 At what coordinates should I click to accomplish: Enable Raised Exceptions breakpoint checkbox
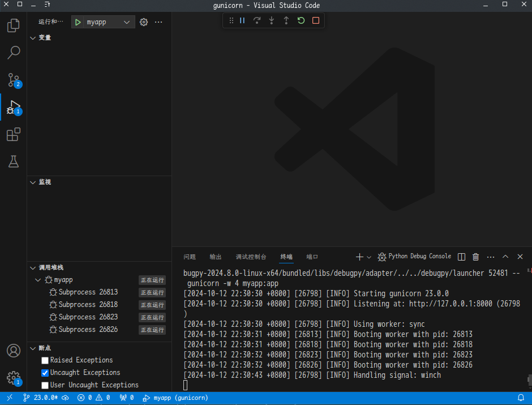pyautogui.click(x=45, y=360)
